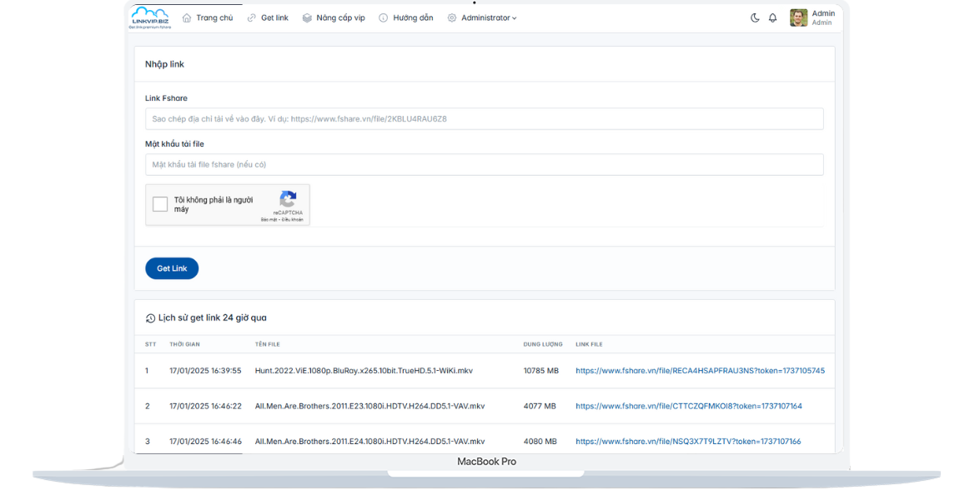This screenshot has height=495, width=980.
Task: Click the reCAPTCHA logo icon
Action: [x=288, y=199]
